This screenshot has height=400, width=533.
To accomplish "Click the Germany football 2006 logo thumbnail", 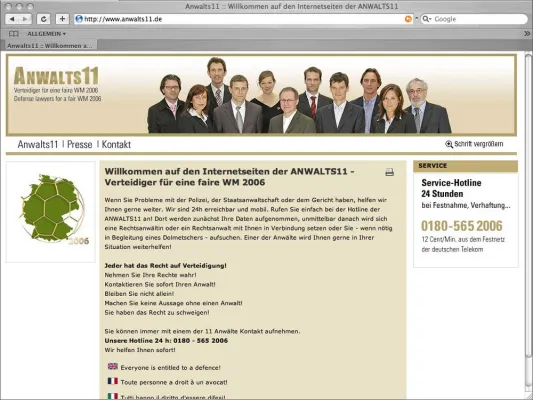I will (51, 212).
